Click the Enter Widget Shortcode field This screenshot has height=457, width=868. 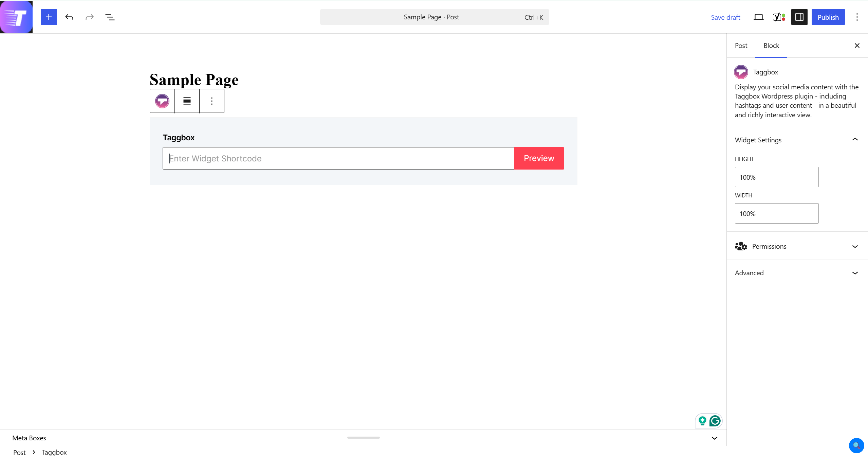coord(338,158)
